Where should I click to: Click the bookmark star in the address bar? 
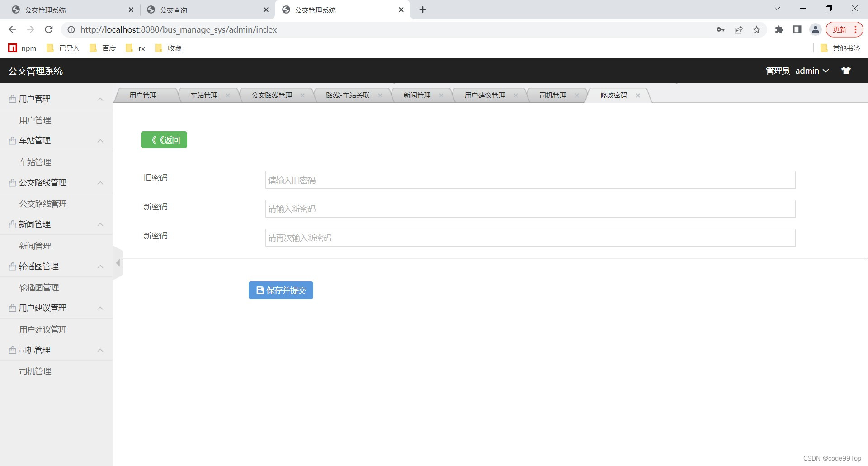pos(757,29)
